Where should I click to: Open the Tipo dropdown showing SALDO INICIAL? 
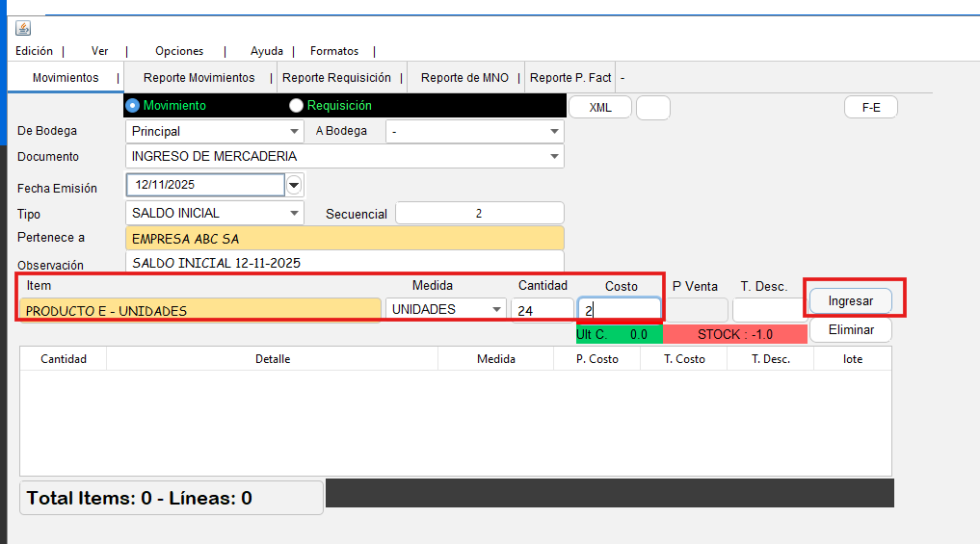(294, 213)
